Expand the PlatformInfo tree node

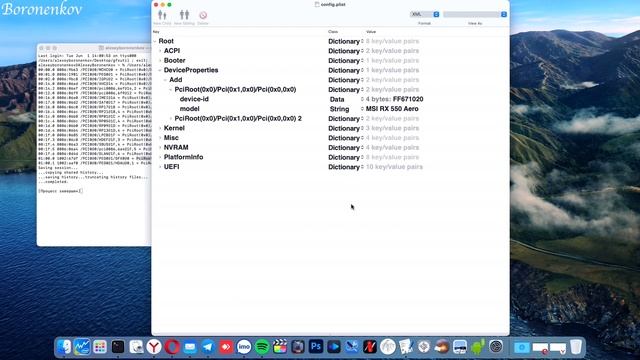[160, 157]
